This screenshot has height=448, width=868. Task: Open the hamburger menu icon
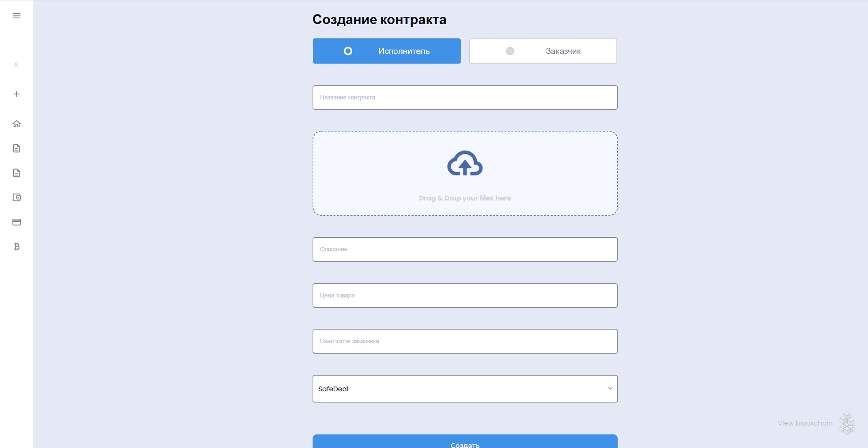coord(17,16)
